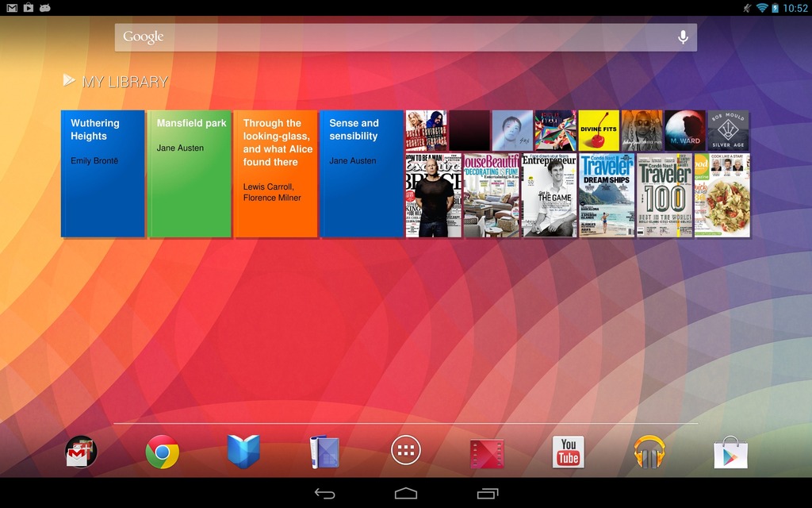The image size is (812, 508).
Task: Launch Play Movies & TV app
Action: click(487, 453)
